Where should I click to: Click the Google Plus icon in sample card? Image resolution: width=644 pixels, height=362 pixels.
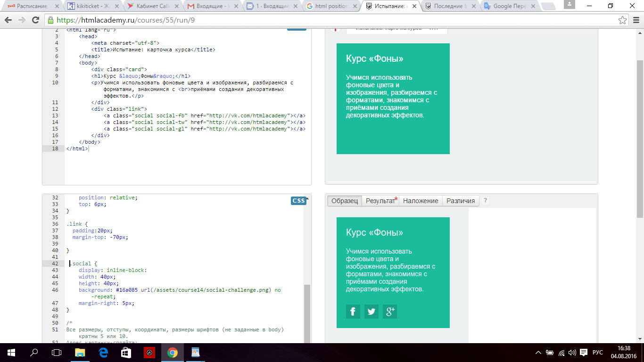(390, 312)
